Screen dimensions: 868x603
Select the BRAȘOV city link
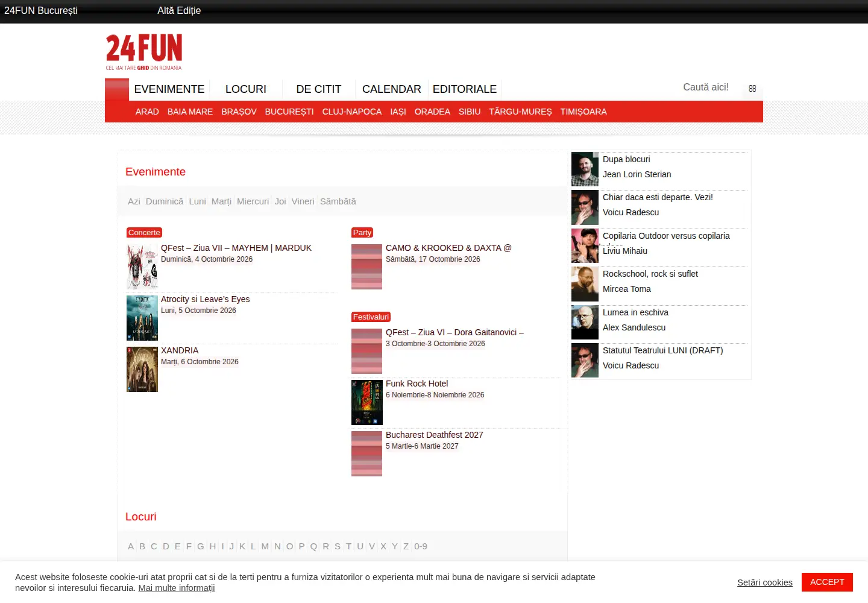pos(239,112)
